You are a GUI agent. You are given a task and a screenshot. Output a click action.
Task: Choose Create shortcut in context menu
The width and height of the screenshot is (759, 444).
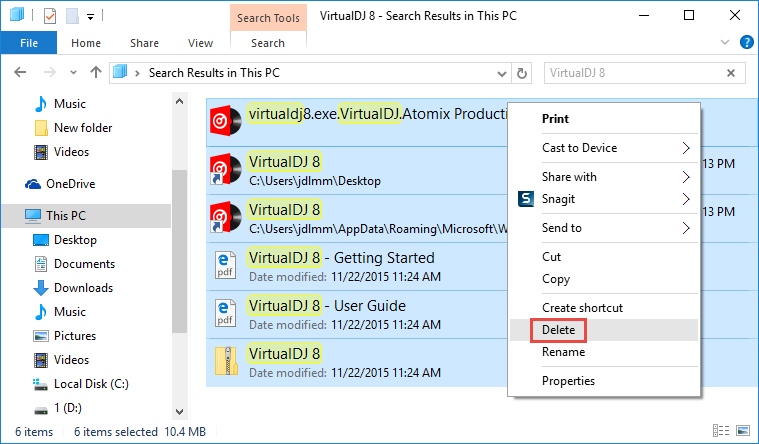604,308
